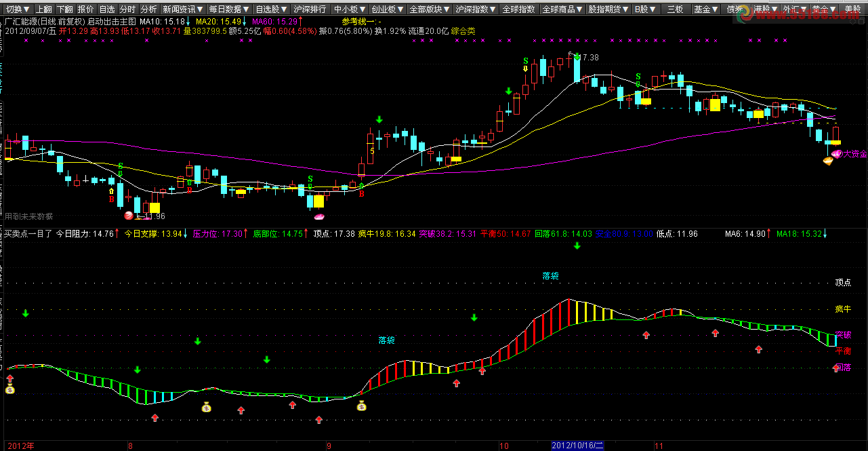Screen dimensions: 868x451
Task: Click the 参考线一 reference line label
Action: pos(362,21)
